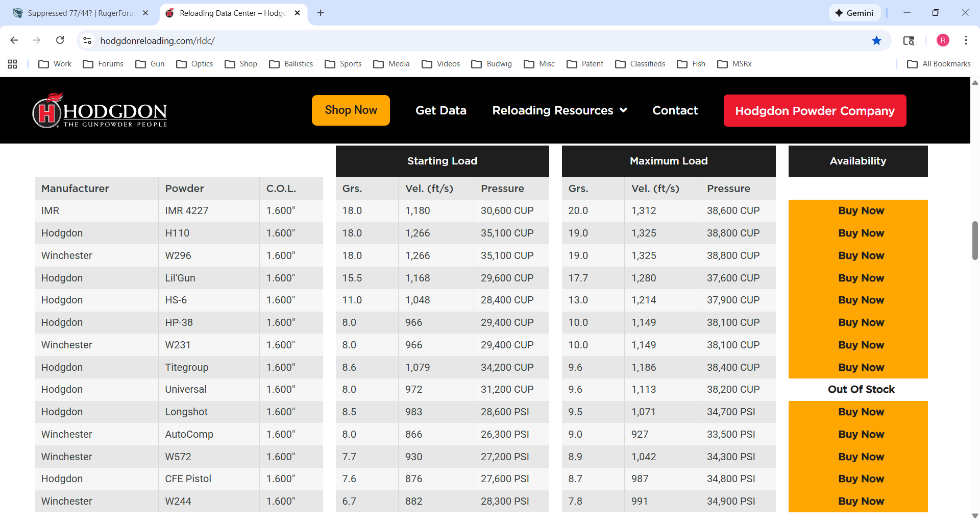Image resolution: width=980 pixels, height=521 pixels.
Task: Open the Forums bookmarks folder
Action: 103,64
